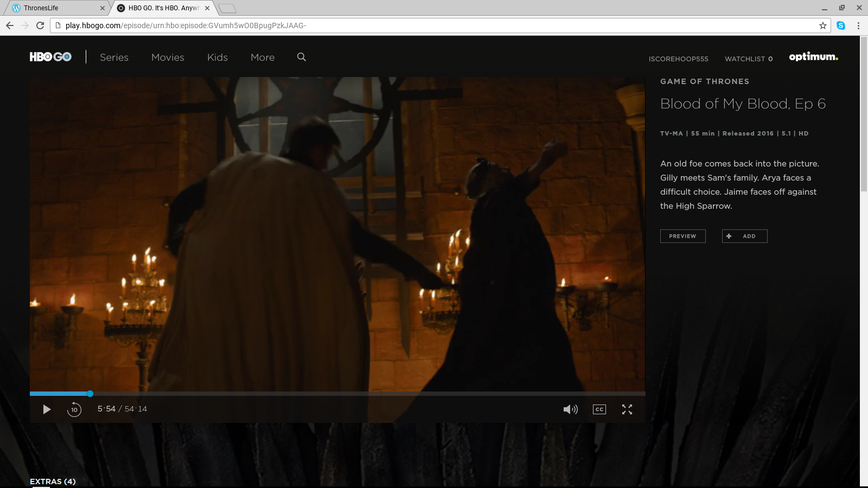Open the HBO GO search icon
Viewport: 868px width, 488px height.
coord(302,57)
